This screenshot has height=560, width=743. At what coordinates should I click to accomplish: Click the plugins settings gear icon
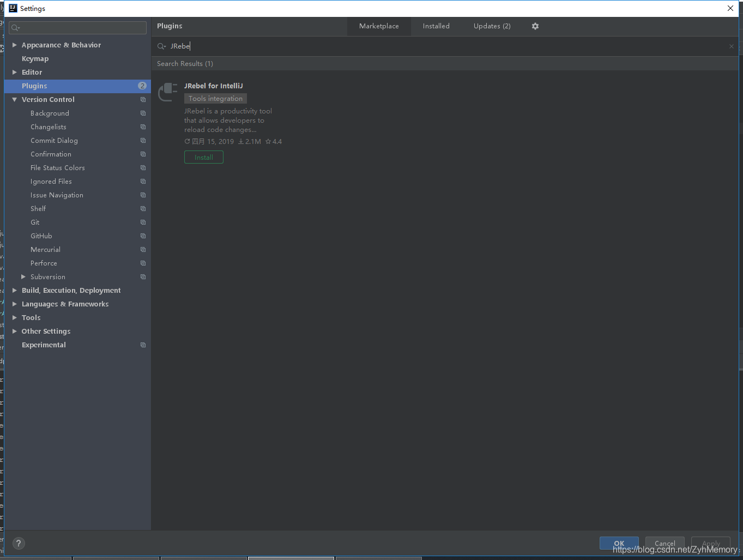[535, 26]
